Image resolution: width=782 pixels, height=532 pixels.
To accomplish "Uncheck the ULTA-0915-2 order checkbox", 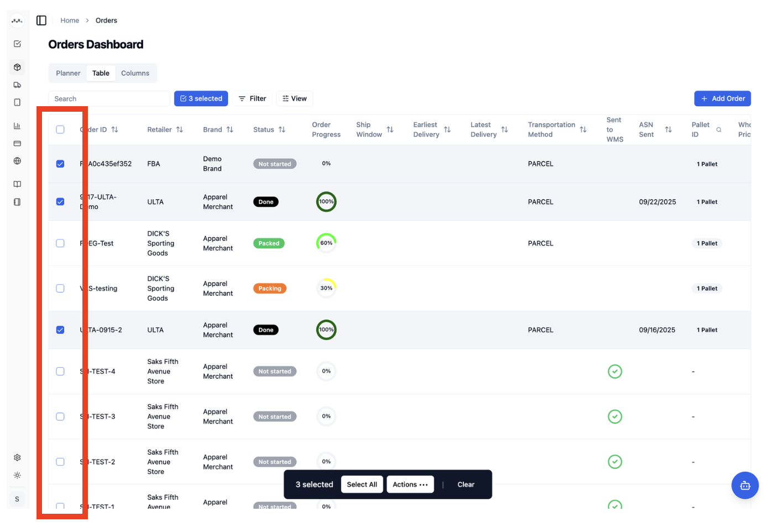I will 60,330.
